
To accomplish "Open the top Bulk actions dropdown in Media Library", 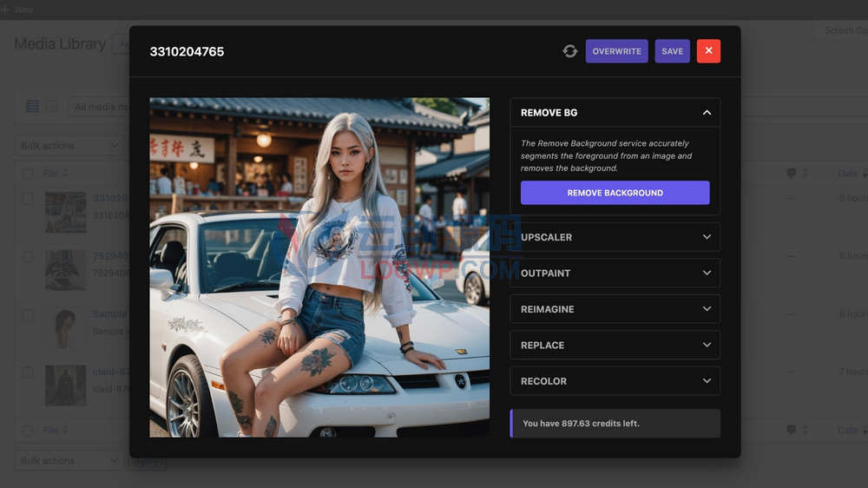I will click(x=69, y=146).
